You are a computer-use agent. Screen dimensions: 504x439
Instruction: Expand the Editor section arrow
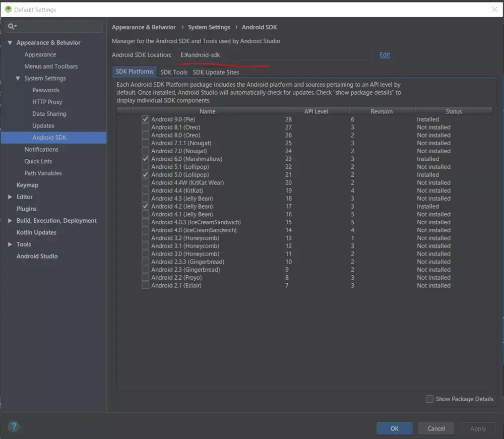tap(10, 197)
